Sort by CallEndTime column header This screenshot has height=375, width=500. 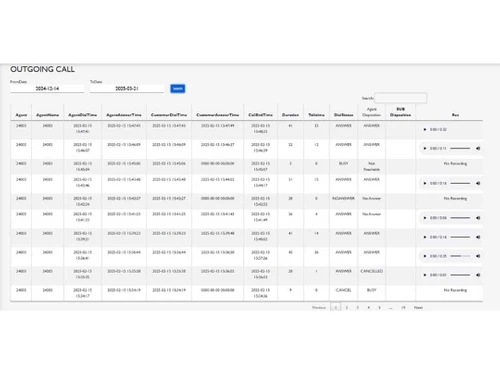coord(260,115)
